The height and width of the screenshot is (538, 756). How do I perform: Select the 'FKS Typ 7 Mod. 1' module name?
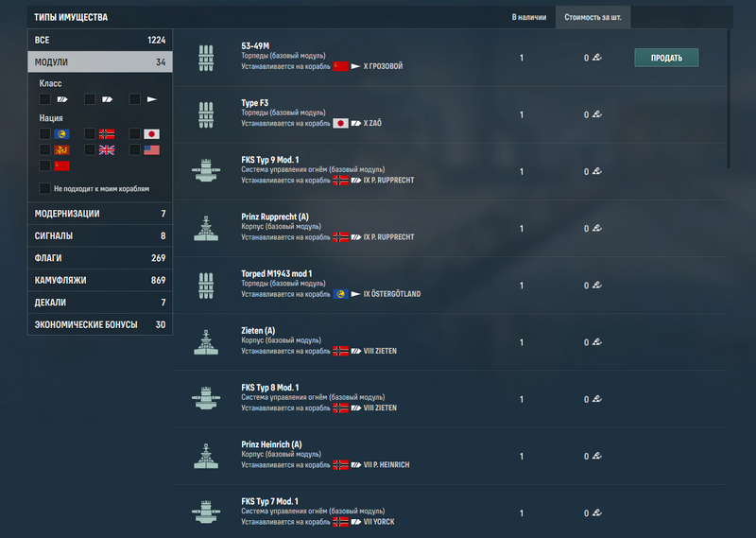coord(270,501)
